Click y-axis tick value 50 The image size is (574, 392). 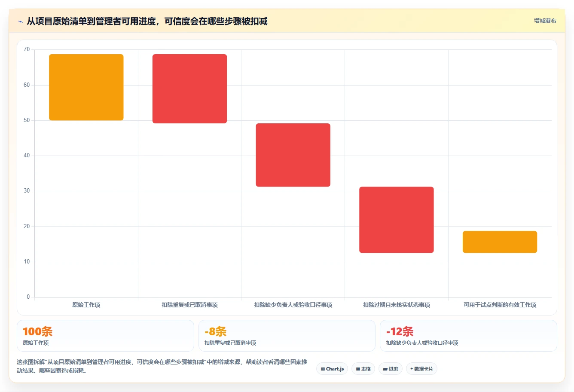[27, 120]
